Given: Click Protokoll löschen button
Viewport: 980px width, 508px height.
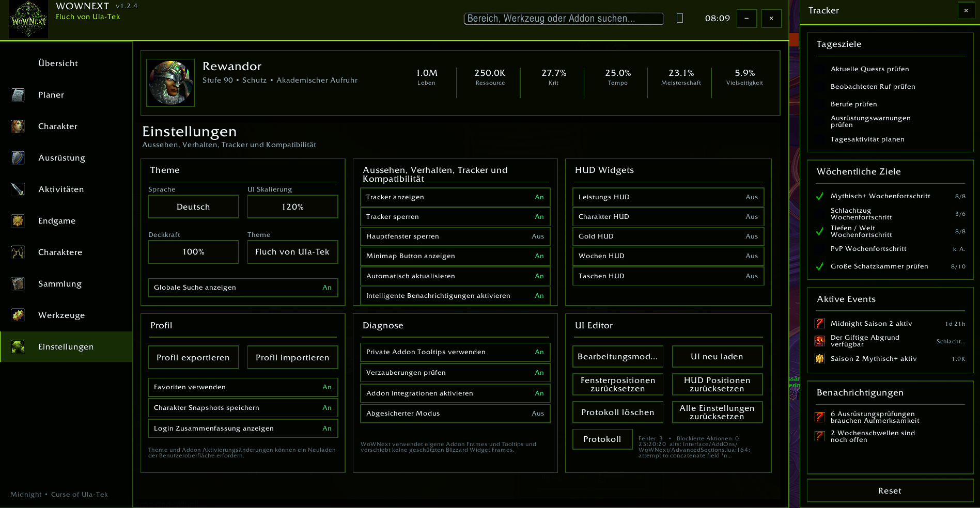Looking at the screenshot, I should 618,412.
